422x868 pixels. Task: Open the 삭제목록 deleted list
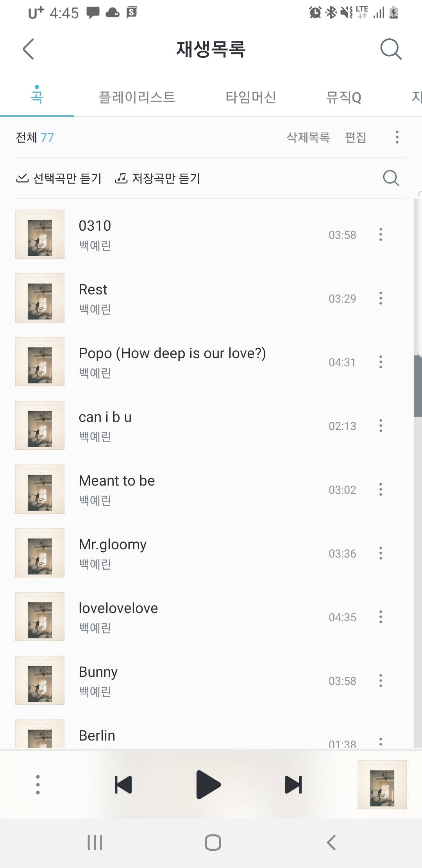(x=308, y=137)
